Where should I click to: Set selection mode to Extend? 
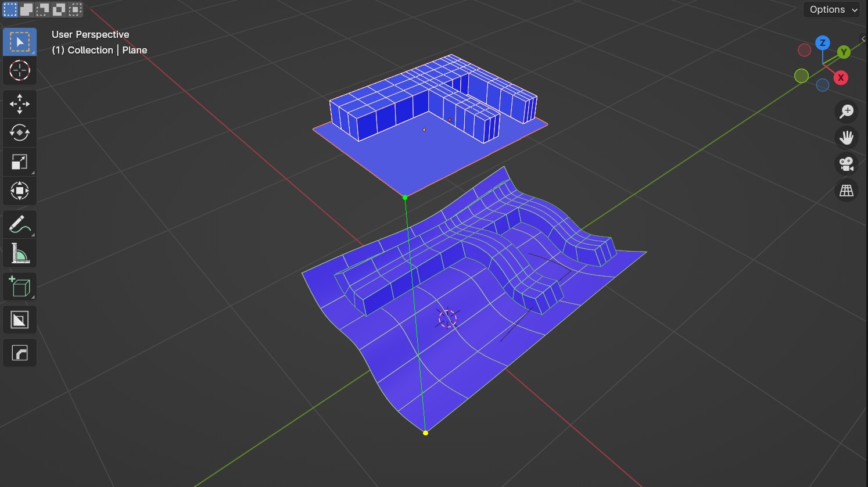pos(27,9)
